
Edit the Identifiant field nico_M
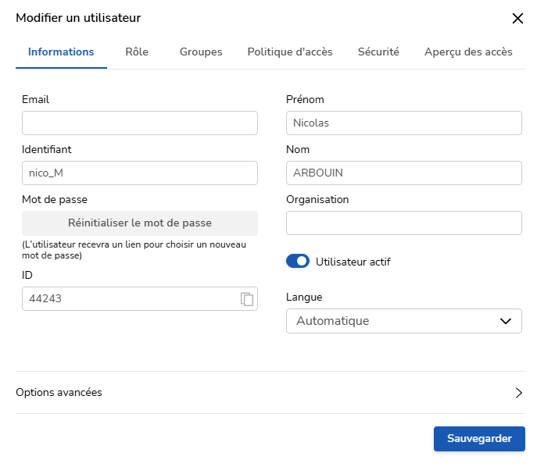[x=140, y=173]
